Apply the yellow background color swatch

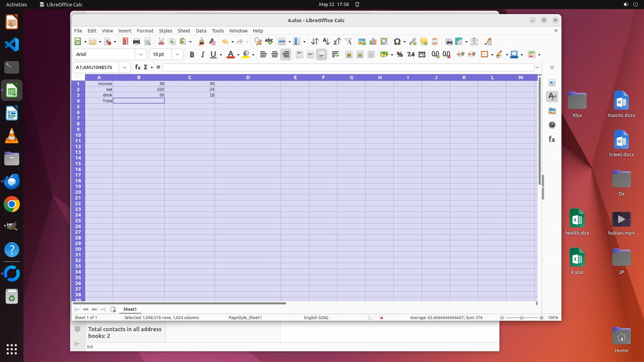point(246,55)
